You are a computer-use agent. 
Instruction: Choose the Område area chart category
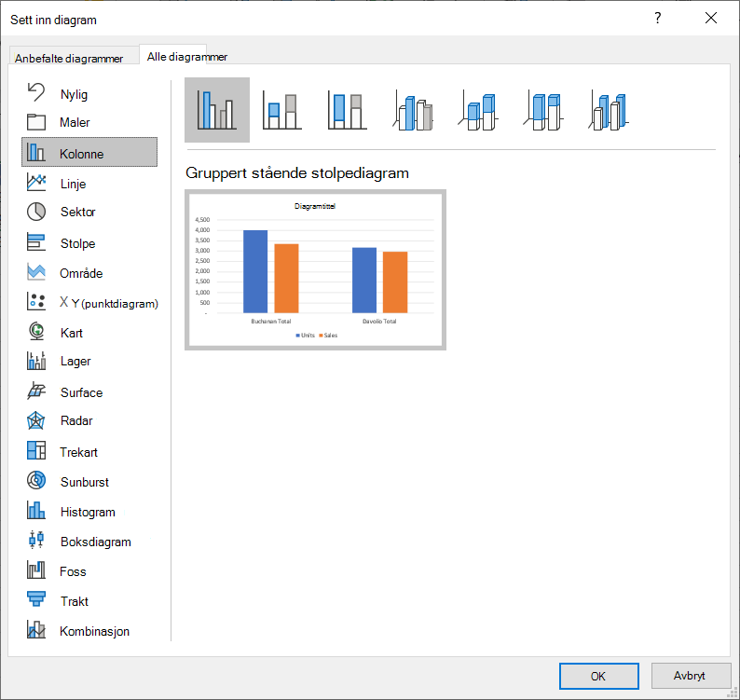[x=89, y=273]
